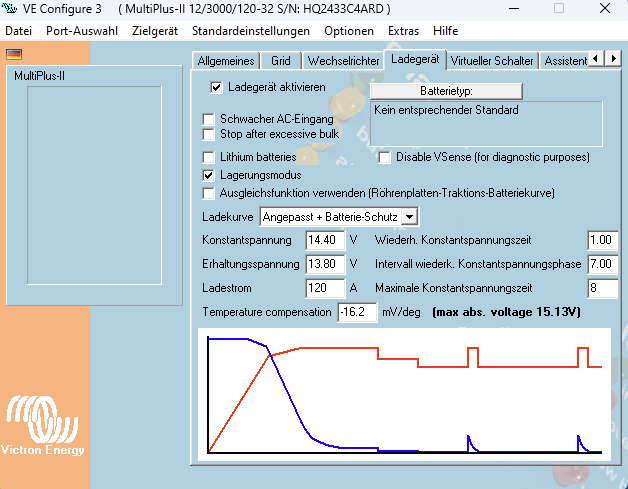This screenshot has width=628, height=489.
Task: Enable Schwacher AC-Eingang checkbox
Action: (208, 119)
